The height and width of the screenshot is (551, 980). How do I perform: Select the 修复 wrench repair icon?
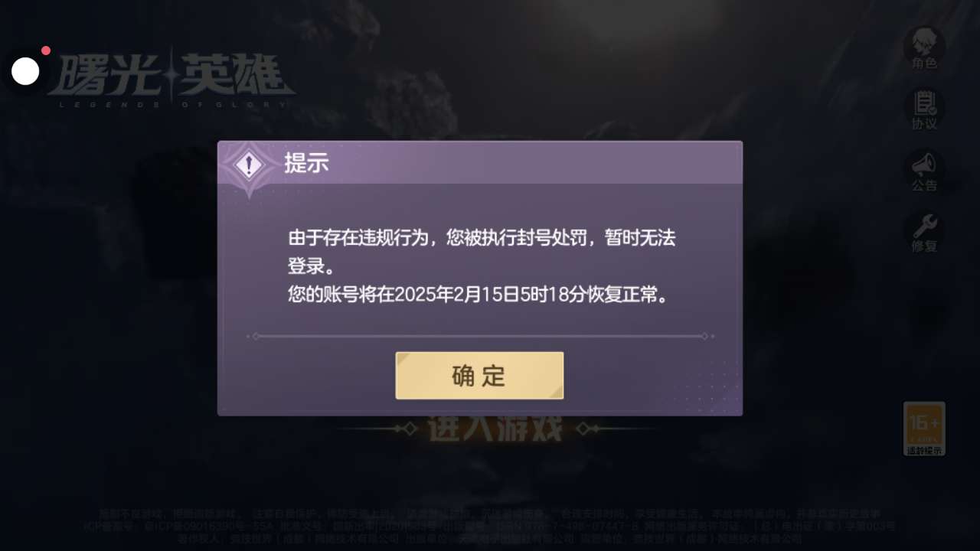[x=924, y=231]
